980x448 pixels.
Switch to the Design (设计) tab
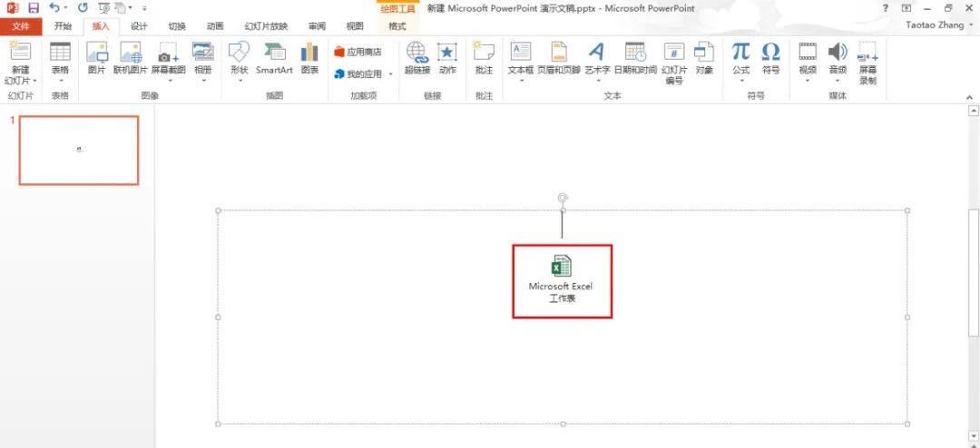point(139,26)
